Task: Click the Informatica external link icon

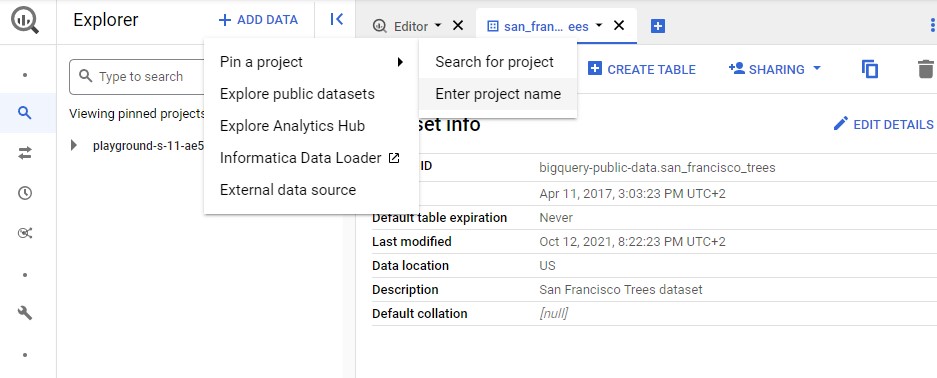Action: point(394,158)
